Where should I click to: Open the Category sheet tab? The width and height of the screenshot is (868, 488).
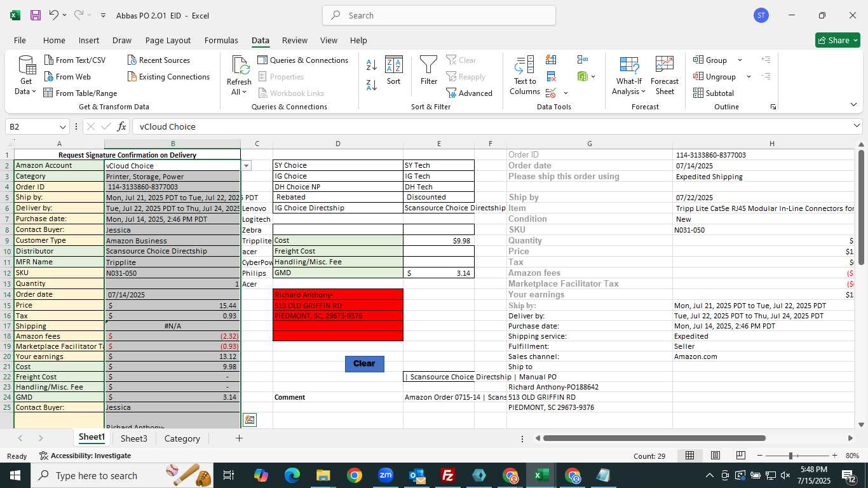coord(182,438)
